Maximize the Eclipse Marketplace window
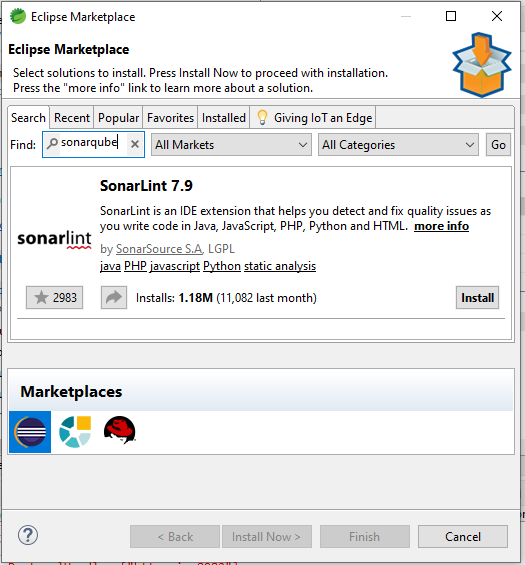Screen dimensions: 525x565 pos(451,16)
